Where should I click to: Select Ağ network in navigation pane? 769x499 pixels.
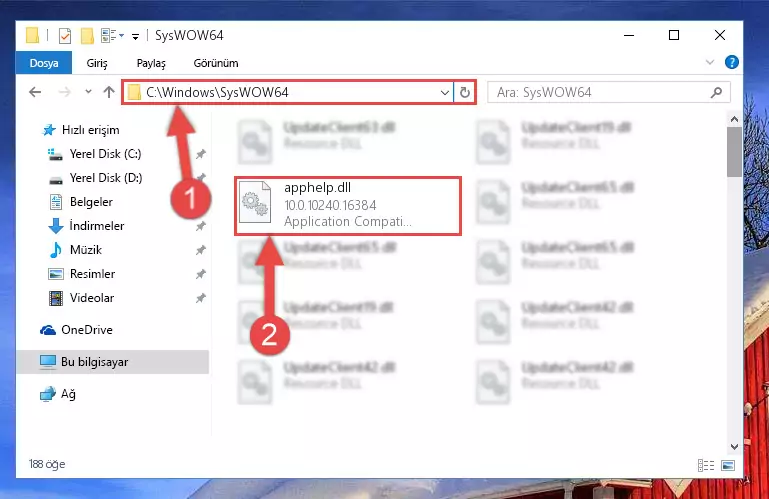58,394
